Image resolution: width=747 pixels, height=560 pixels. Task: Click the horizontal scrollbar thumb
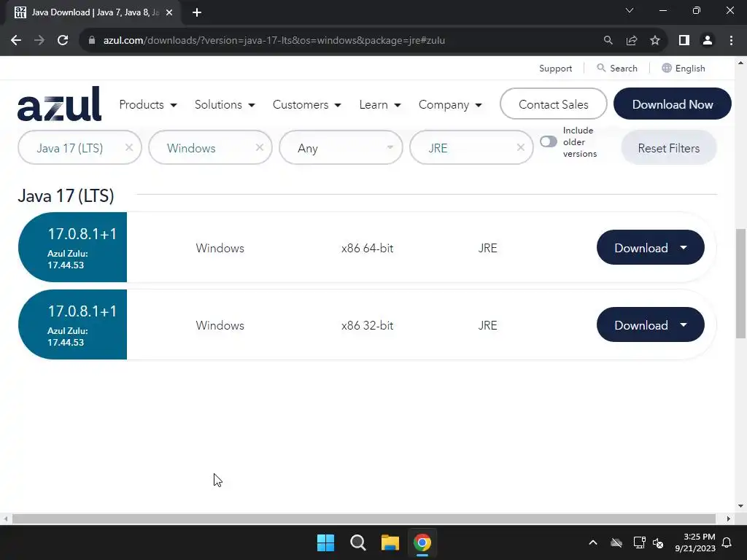(363, 518)
